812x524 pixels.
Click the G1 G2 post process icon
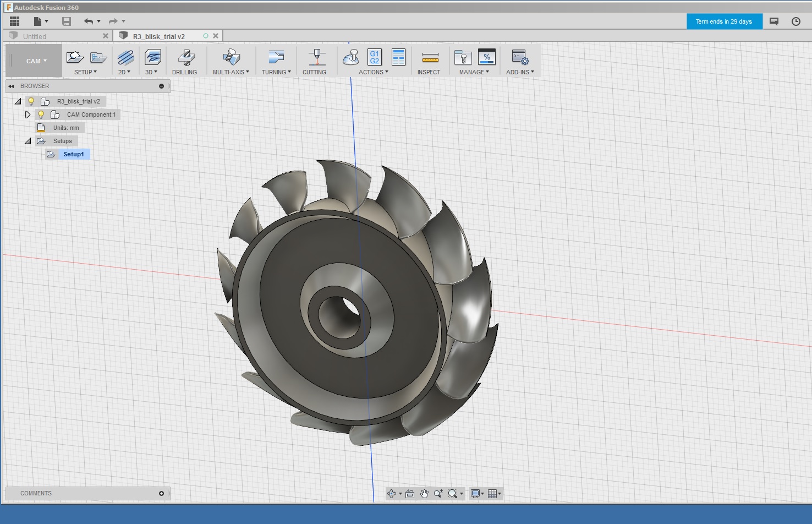tap(374, 57)
